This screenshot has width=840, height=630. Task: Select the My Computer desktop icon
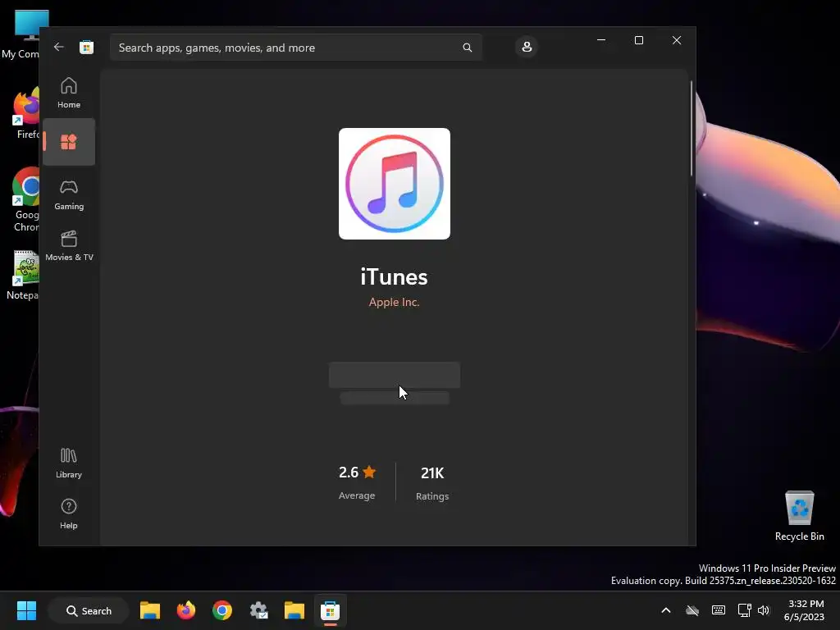20,34
